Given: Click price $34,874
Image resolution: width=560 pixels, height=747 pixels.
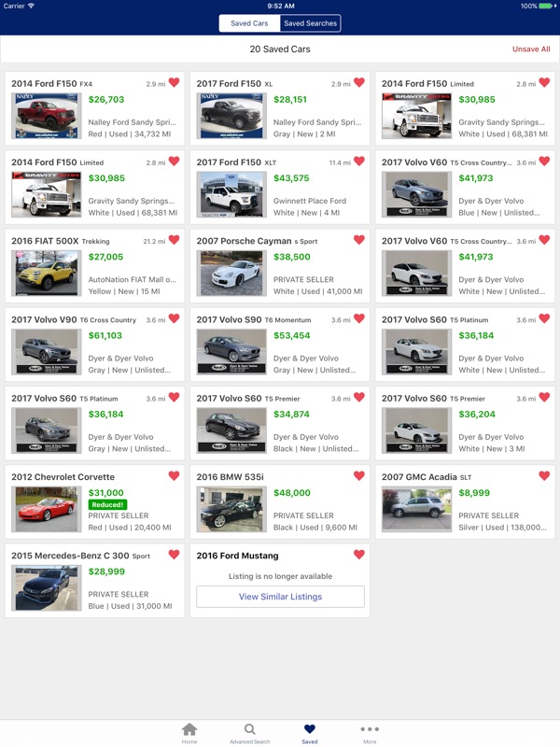Looking at the screenshot, I should coord(291,414).
